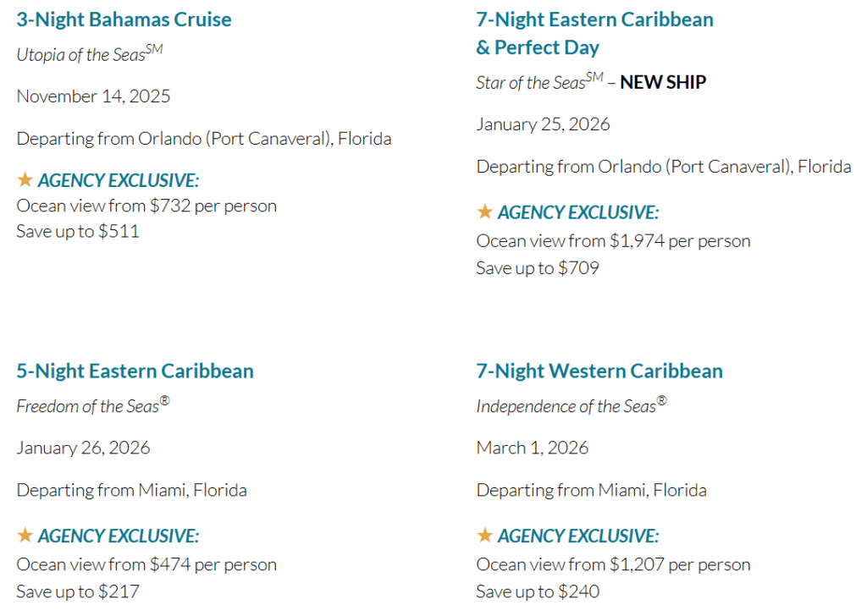Click the March 1, 2026 sailing date
The width and height of the screenshot is (867, 616).
[x=532, y=448]
